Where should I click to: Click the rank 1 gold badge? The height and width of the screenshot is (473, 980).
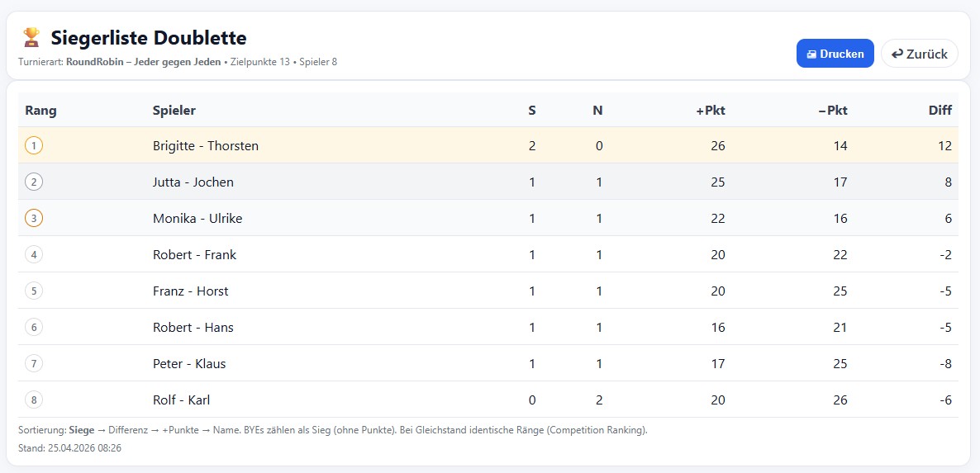pos(34,146)
